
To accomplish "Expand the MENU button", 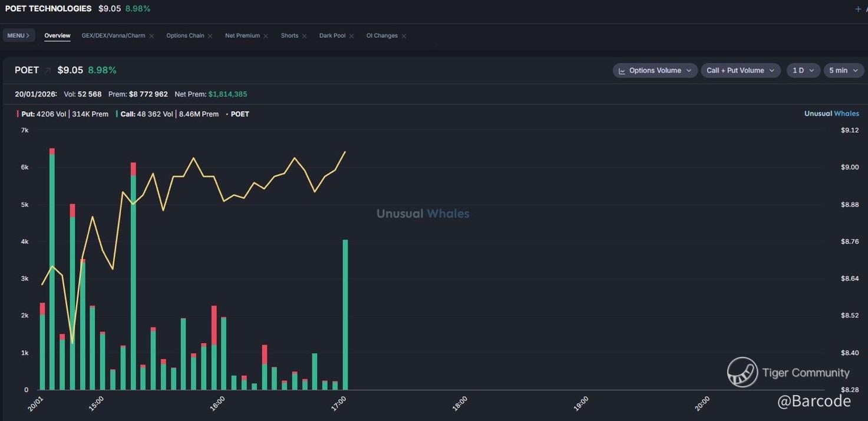I will click(x=18, y=36).
